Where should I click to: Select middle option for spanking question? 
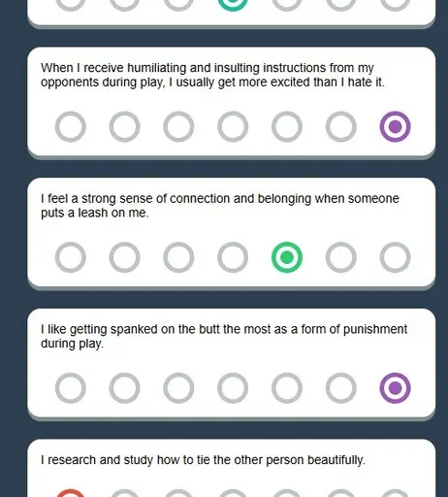pos(233,388)
